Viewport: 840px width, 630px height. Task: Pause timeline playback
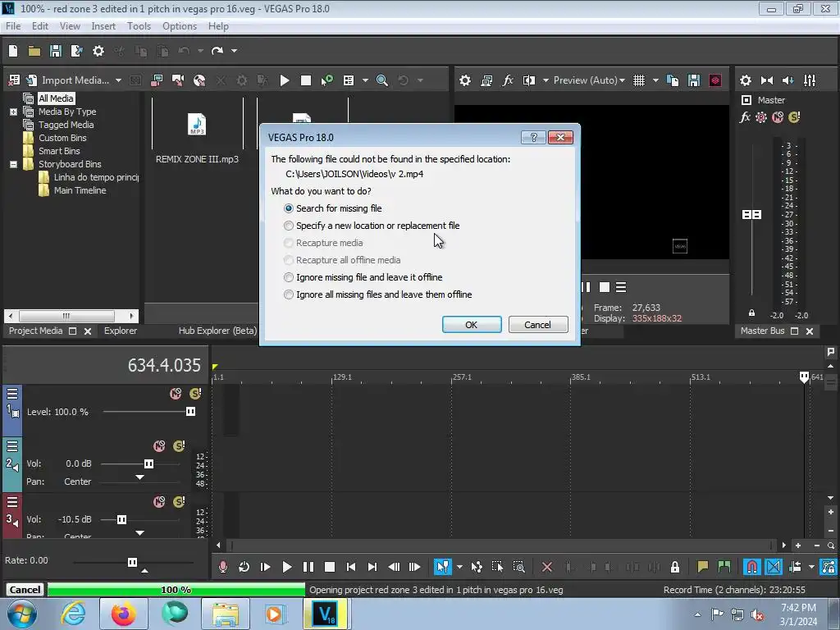pos(308,567)
